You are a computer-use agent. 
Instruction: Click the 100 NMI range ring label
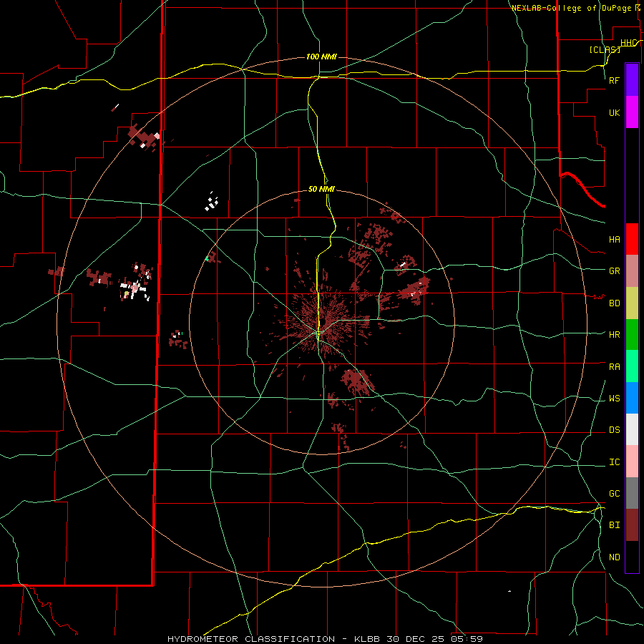pos(321,57)
